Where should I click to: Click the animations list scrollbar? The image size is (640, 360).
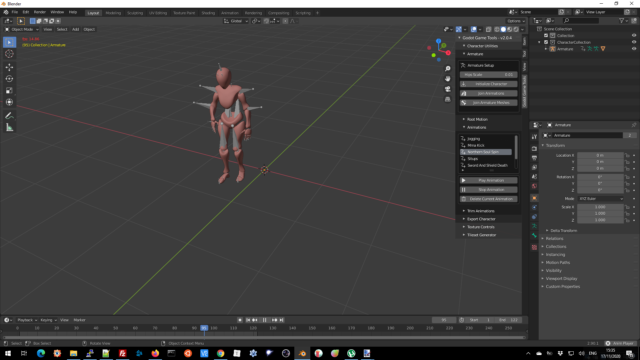click(516, 147)
